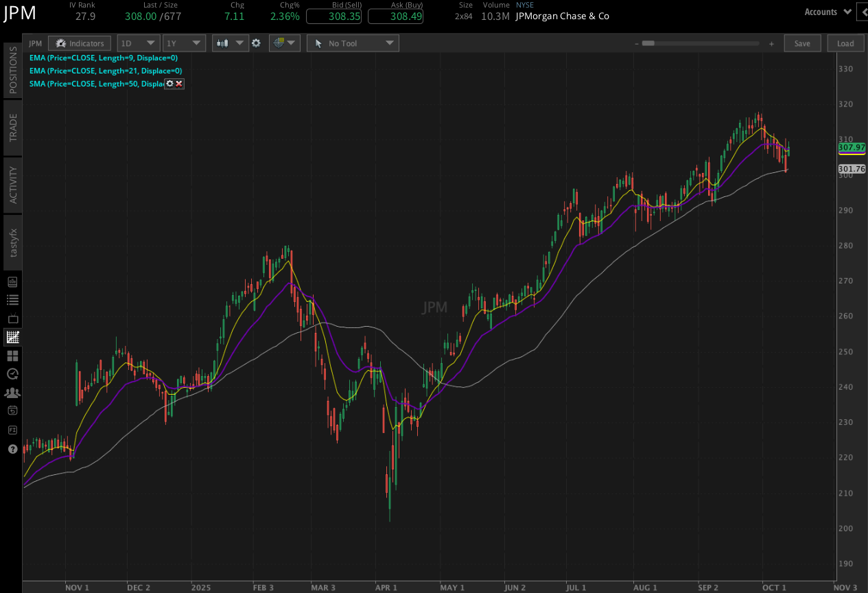Click the JPM chart tab label
The image size is (868, 593).
(35, 43)
